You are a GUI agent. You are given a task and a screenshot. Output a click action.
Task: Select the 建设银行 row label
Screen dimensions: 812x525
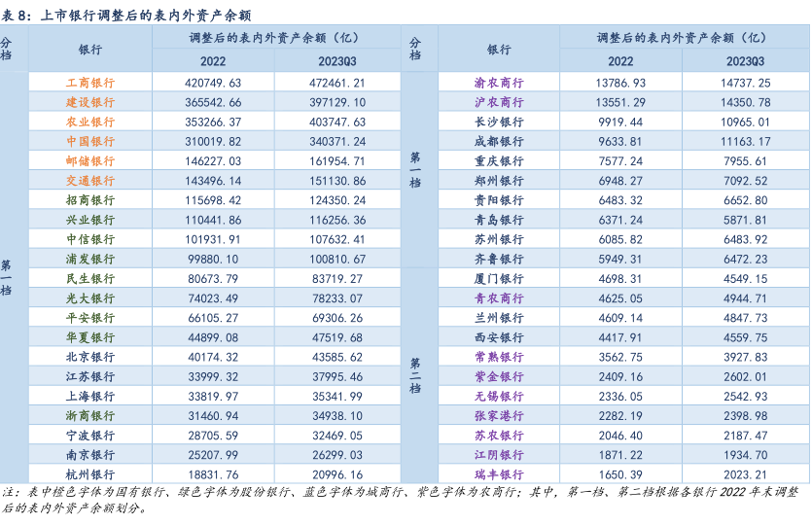coord(89,102)
